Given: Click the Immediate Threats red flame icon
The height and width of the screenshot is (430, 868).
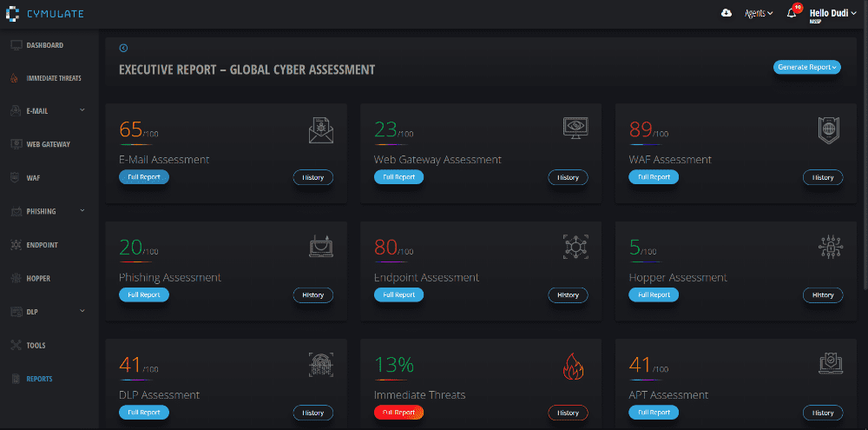Looking at the screenshot, I should [x=574, y=367].
